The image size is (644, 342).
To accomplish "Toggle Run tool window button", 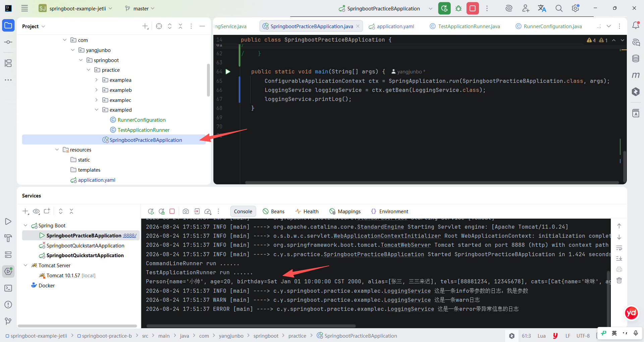I will (8, 222).
